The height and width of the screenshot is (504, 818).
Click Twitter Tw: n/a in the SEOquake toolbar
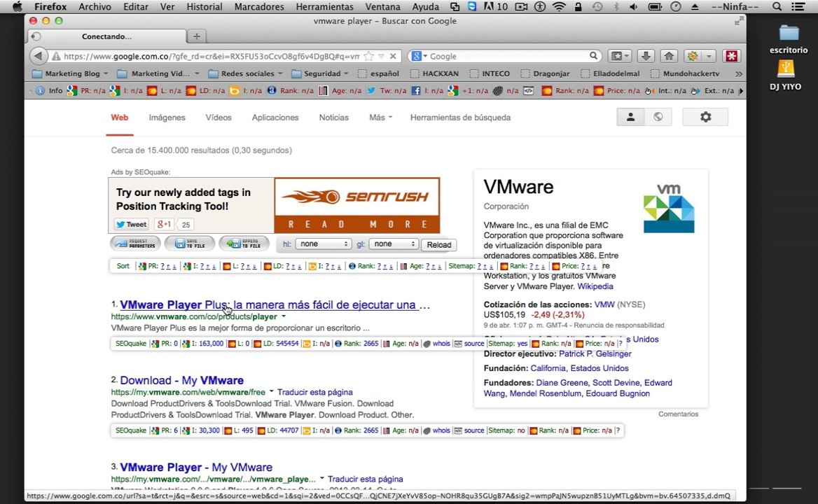pyautogui.click(x=387, y=91)
